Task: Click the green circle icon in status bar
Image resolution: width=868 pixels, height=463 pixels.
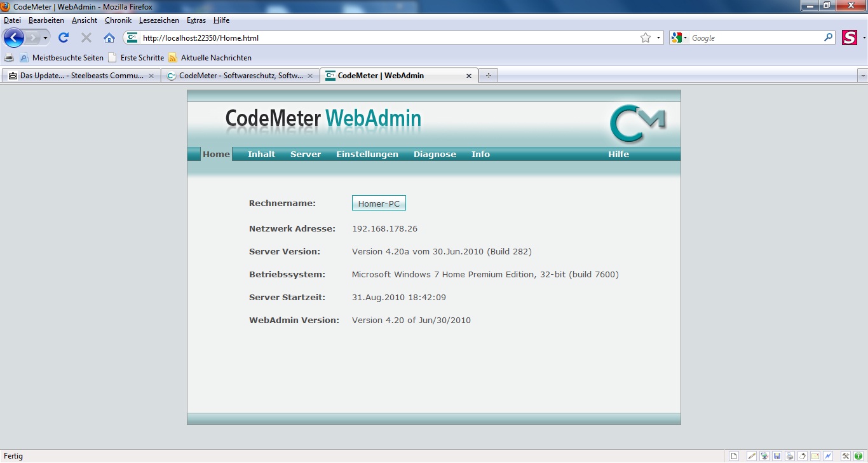Action: (858, 456)
